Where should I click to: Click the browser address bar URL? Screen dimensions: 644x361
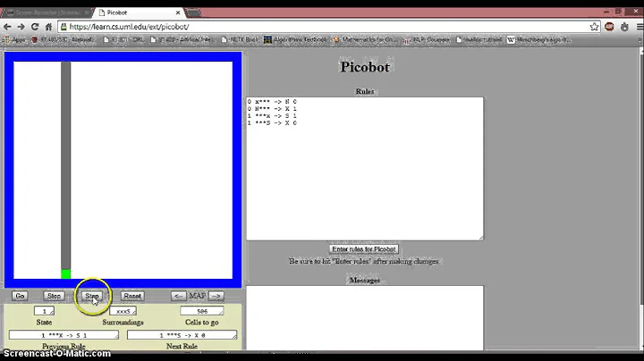pyautogui.click(x=129, y=27)
